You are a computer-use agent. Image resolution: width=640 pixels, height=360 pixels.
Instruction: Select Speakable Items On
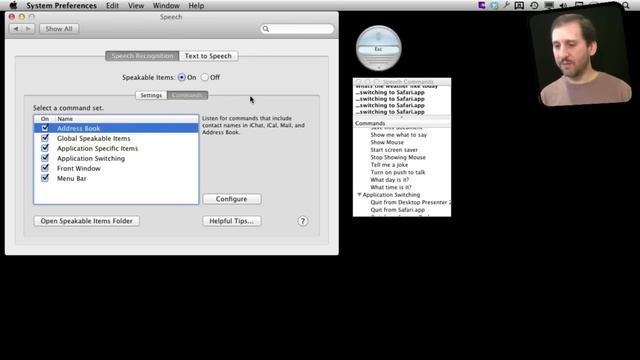click(x=182, y=77)
